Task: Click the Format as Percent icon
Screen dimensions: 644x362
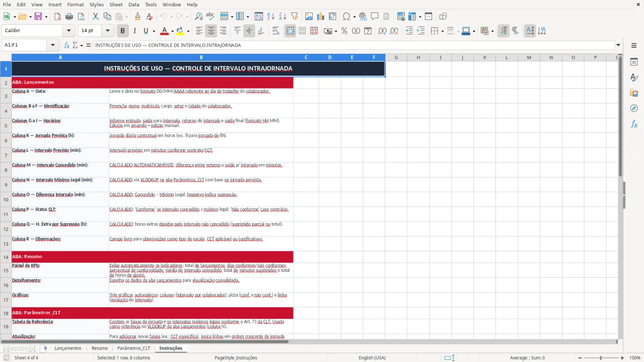Action: click(344, 31)
